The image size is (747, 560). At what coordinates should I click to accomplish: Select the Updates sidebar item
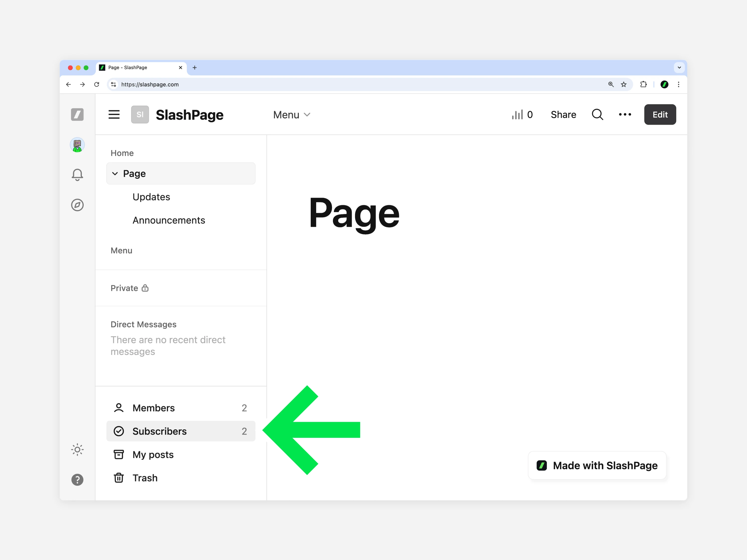151,197
